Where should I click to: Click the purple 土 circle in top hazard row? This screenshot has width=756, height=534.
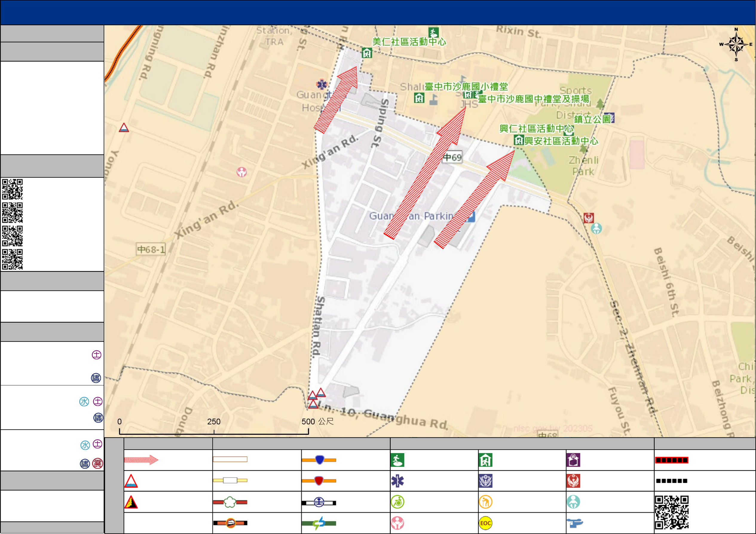tap(97, 355)
